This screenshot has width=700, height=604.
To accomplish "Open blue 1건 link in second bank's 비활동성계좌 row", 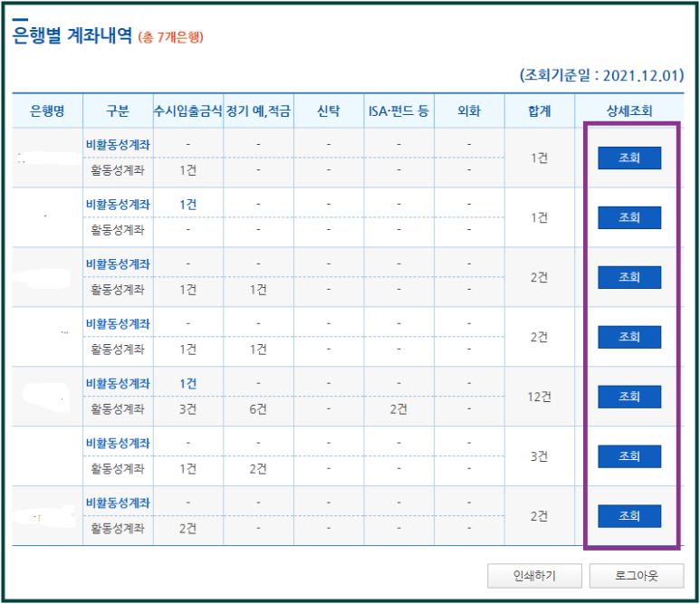I will click(188, 205).
